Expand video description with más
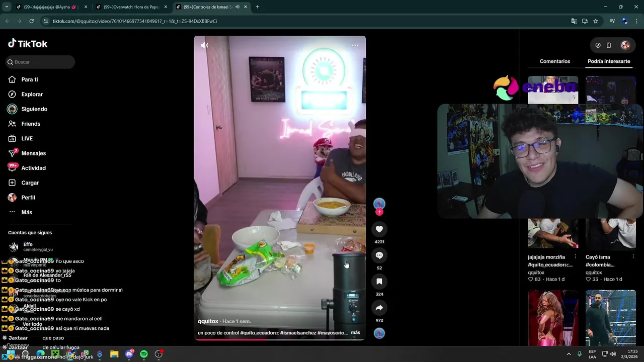Screen dimensions: 644x362 point(355,333)
